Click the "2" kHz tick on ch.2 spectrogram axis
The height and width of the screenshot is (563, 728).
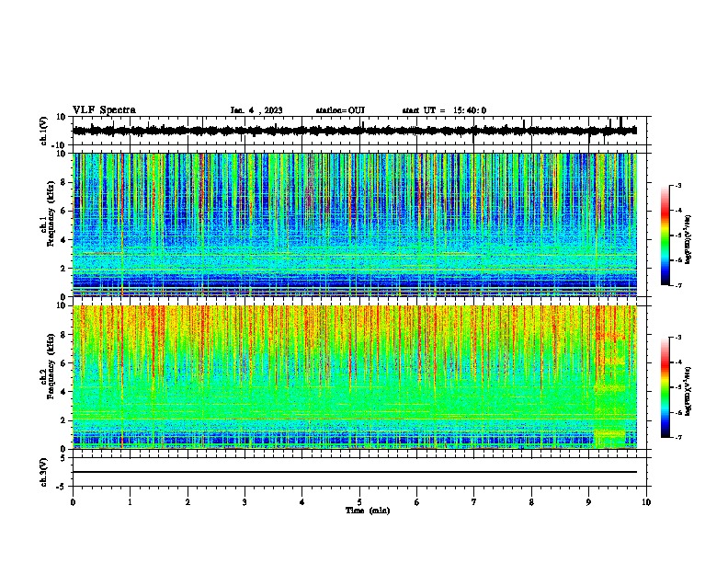coord(63,420)
